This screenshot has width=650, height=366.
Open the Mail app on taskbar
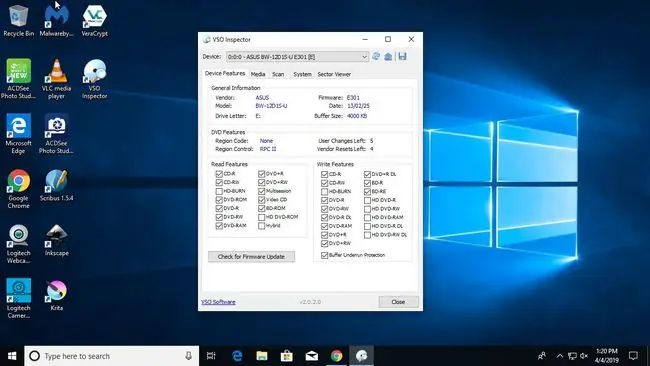pyautogui.click(x=312, y=356)
